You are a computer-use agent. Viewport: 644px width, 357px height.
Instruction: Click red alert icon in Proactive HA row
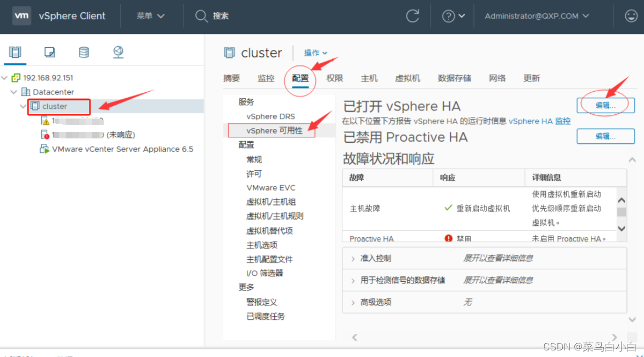coord(448,238)
